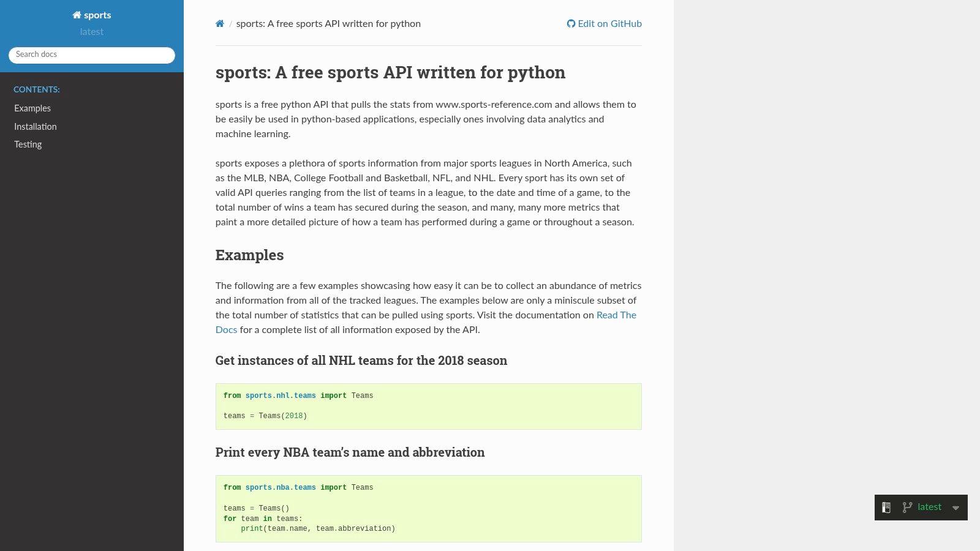Click heading about NBA team's name and abbreviation
The image size is (980, 551).
350,452
